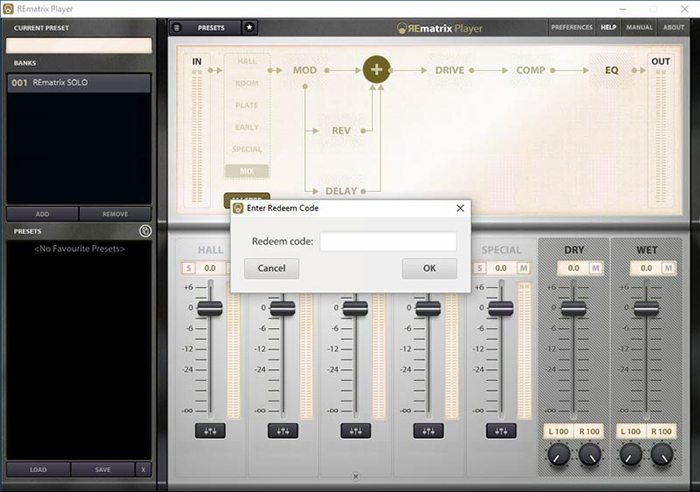Close the Enter Redeem Code dialog
This screenshot has width=700, height=492.
tap(460, 208)
